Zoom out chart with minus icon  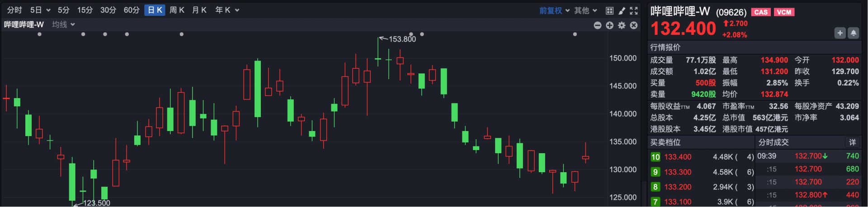(x=598, y=25)
